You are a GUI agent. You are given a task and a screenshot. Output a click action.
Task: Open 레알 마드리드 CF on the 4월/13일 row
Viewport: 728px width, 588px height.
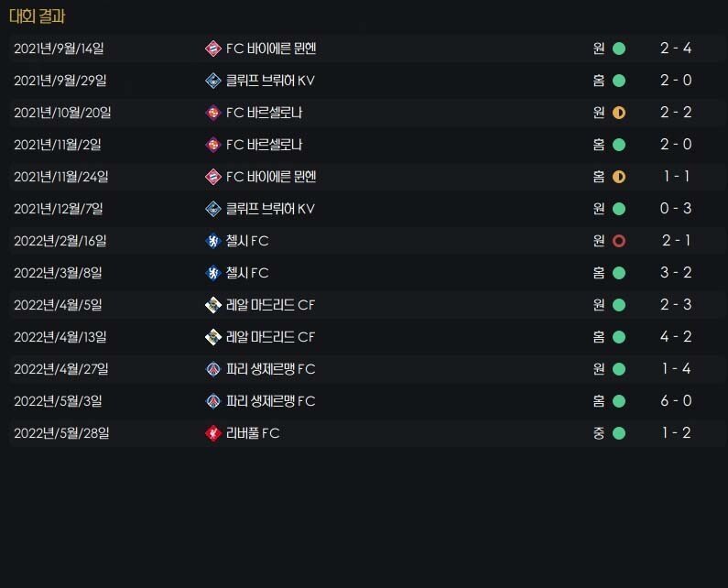[x=270, y=337]
